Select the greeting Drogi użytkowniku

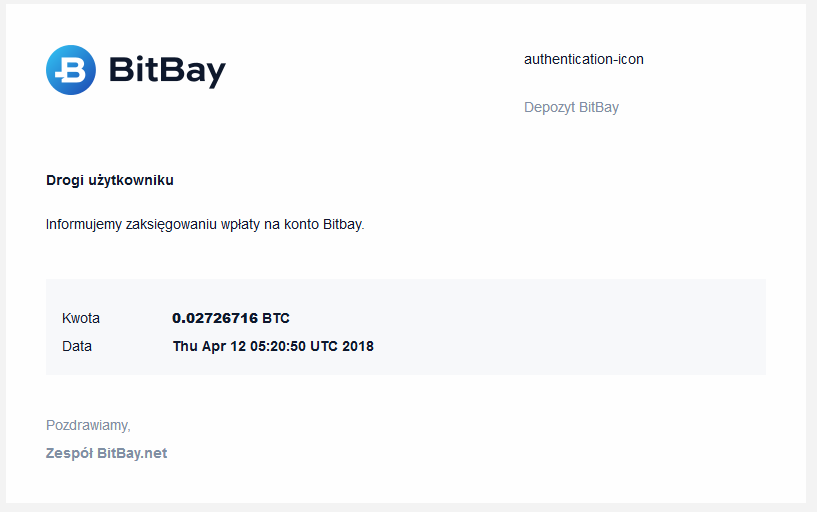click(110, 180)
